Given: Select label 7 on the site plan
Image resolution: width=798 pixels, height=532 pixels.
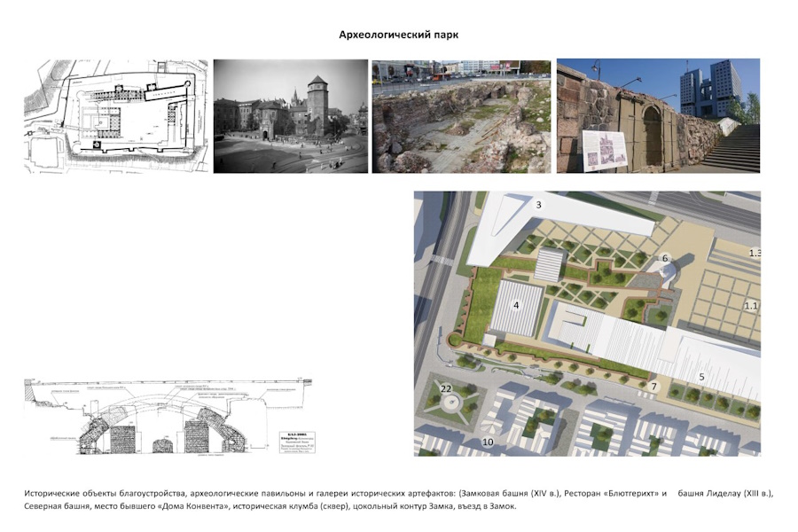Looking at the screenshot, I should (x=654, y=387).
